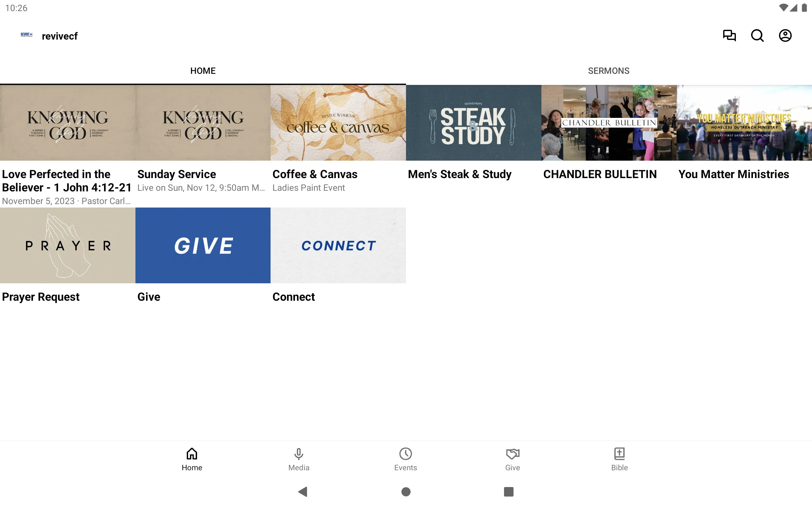Viewport: 812px width, 507px height.
Task: Open Media section
Action: tap(299, 459)
